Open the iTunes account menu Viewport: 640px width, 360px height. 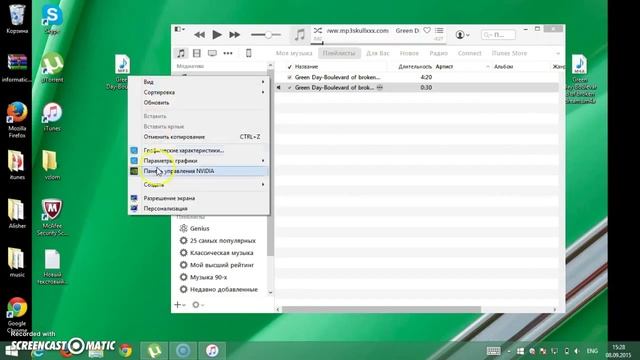pyautogui.click(x=462, y=35)
